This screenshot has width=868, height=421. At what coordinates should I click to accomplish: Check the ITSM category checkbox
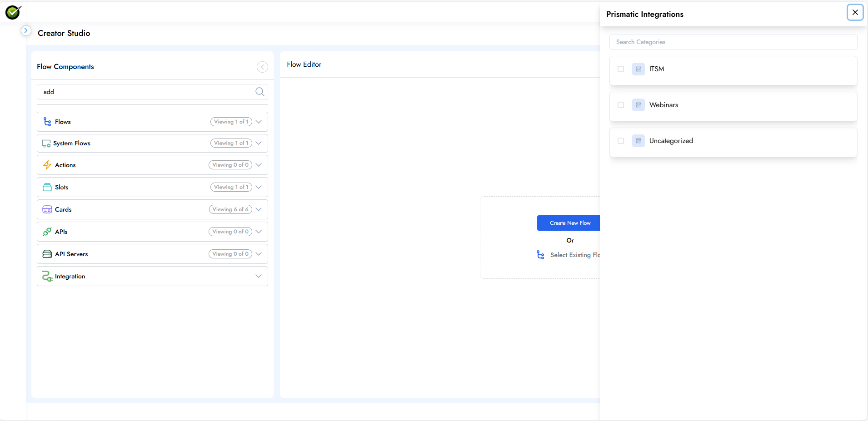(621, 69)
